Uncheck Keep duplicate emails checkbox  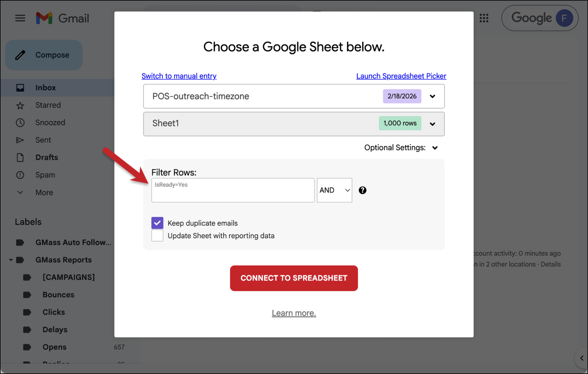[x=157, y=223]
